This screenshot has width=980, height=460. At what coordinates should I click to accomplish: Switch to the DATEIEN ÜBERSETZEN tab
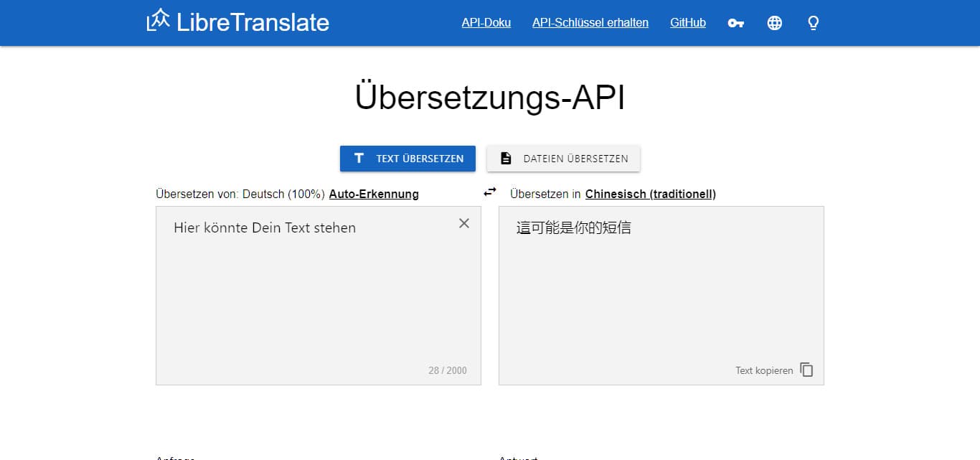click(x=563, y=158)
